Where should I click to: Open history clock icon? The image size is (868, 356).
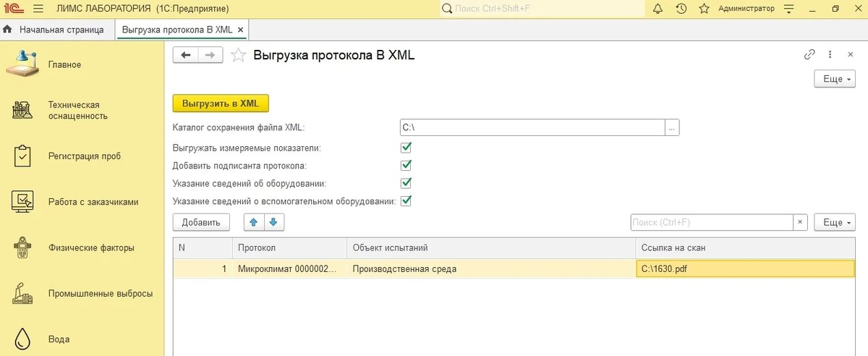681,9
